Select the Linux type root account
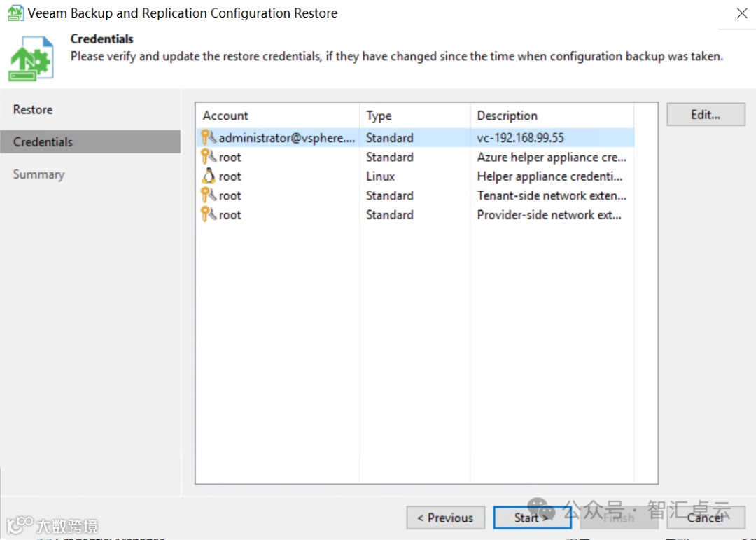The height and width of the screenshot is (540, 756). (x=415, y=176)
